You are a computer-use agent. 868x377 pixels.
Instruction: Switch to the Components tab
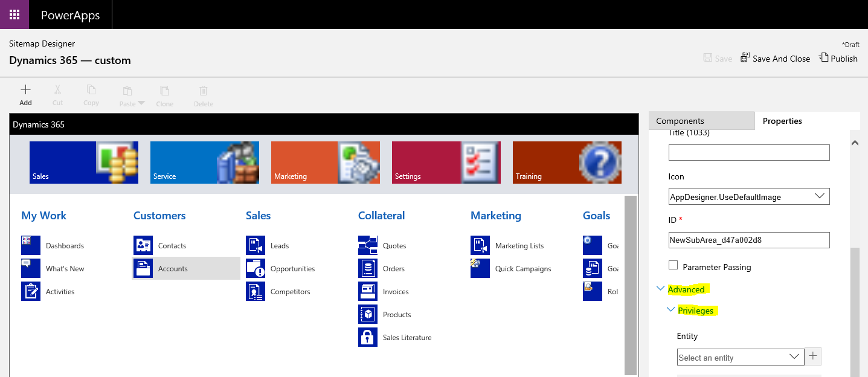click(x=701, y=121)
